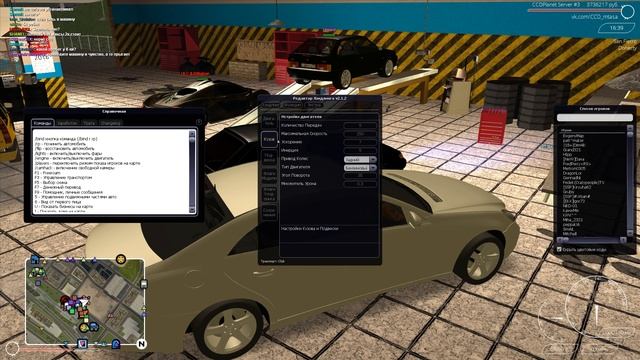This screenshot has height=360, width=640.
Task: Open first top tab of handling editor
Action: pyautogui.click(x=270, y=105)
